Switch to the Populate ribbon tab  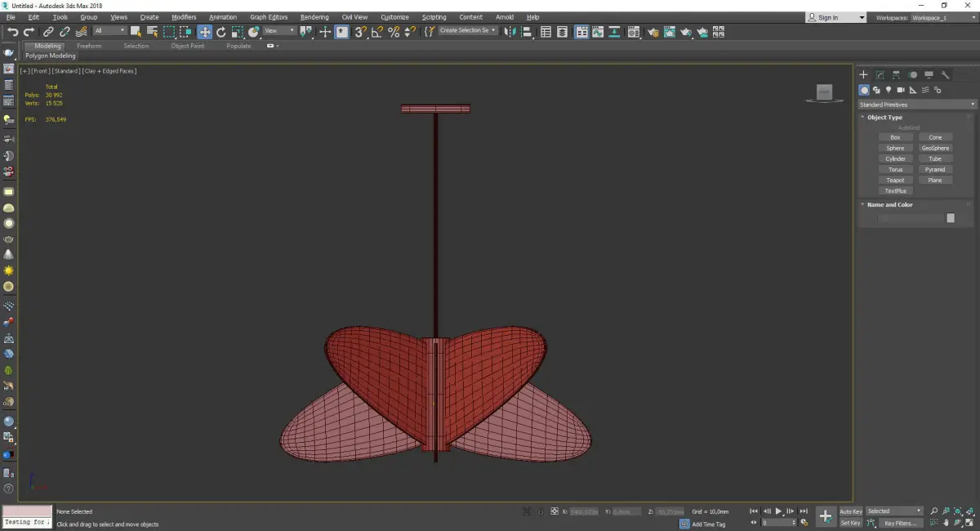pyautogui.click(x=238, y=47)
